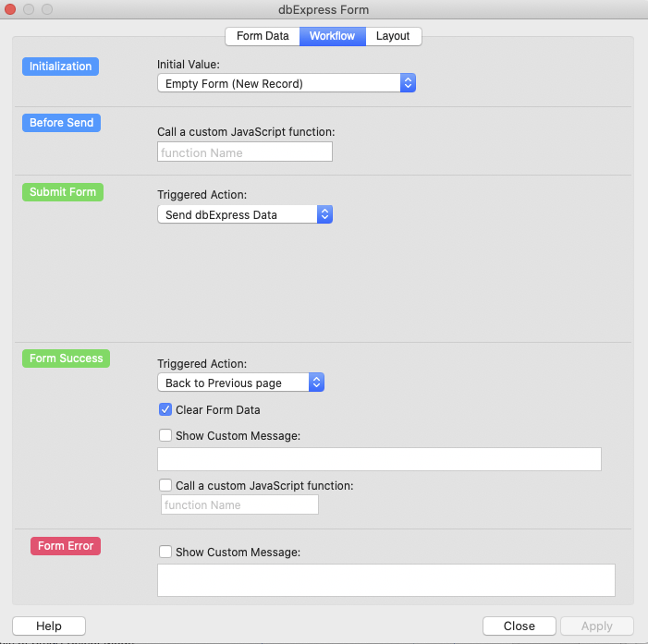Click the Initialization section badge
The image size is (648, 644).
[x=60, y=67]
